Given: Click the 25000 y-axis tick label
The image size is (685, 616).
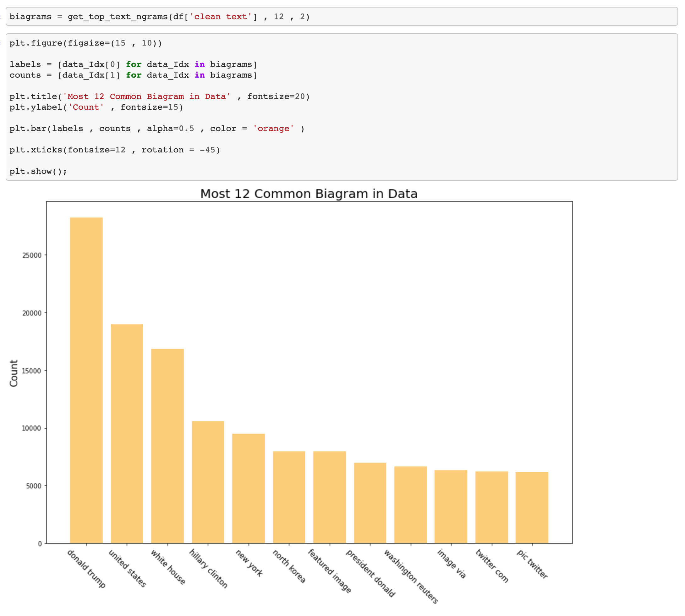Looking at the screenshot, I should click(32, 255).
